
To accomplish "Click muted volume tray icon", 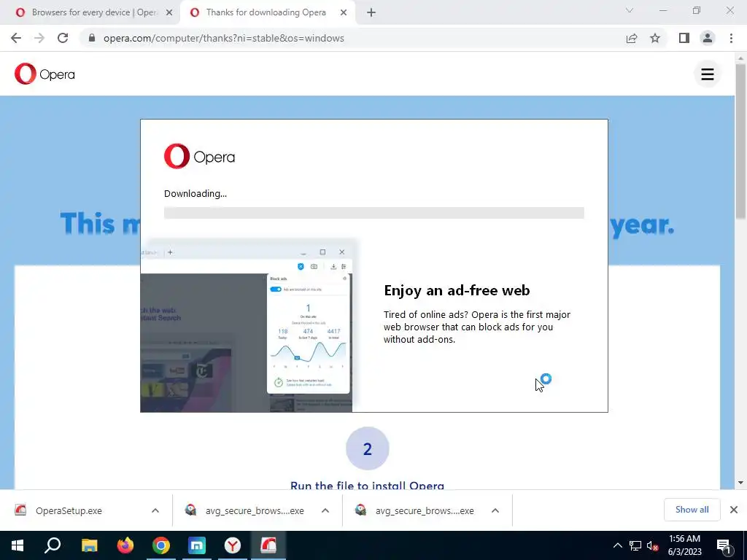I will tap(653, 545).
